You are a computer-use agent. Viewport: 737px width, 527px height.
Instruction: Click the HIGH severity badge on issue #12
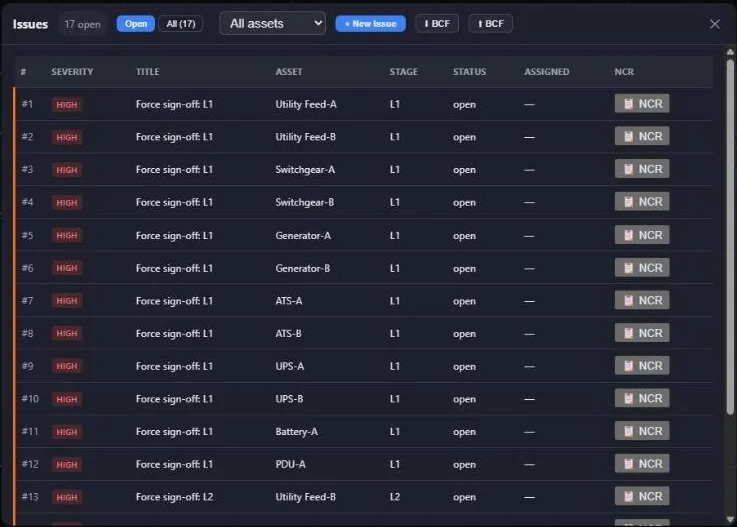click(x=67, y=464)
